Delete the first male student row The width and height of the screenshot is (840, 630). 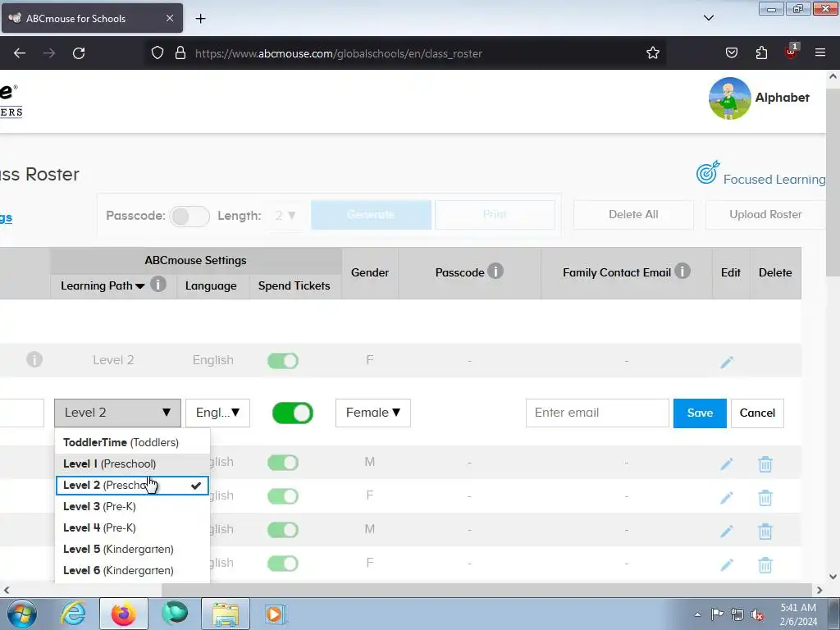(x=765, y=464)
